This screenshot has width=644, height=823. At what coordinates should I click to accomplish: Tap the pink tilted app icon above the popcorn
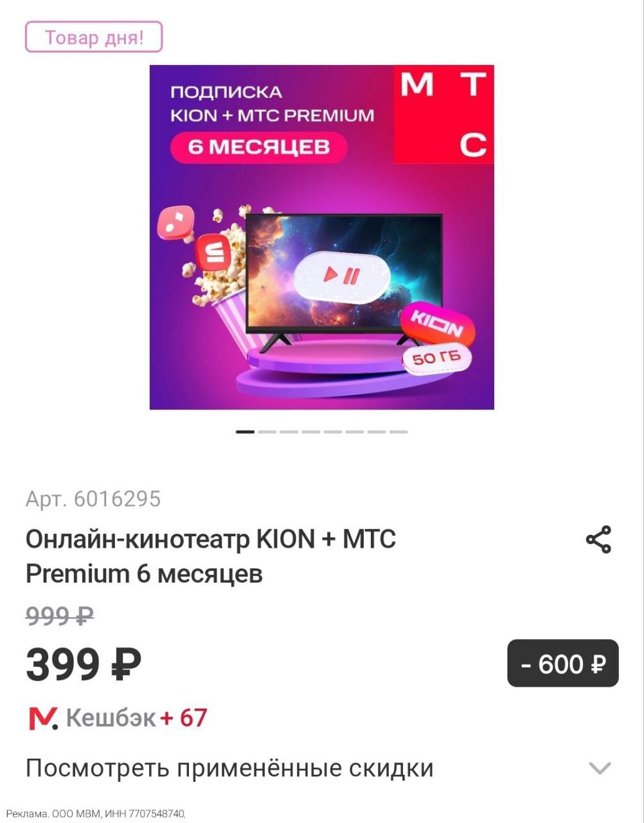pyautogui.click(x=174, y=222)
